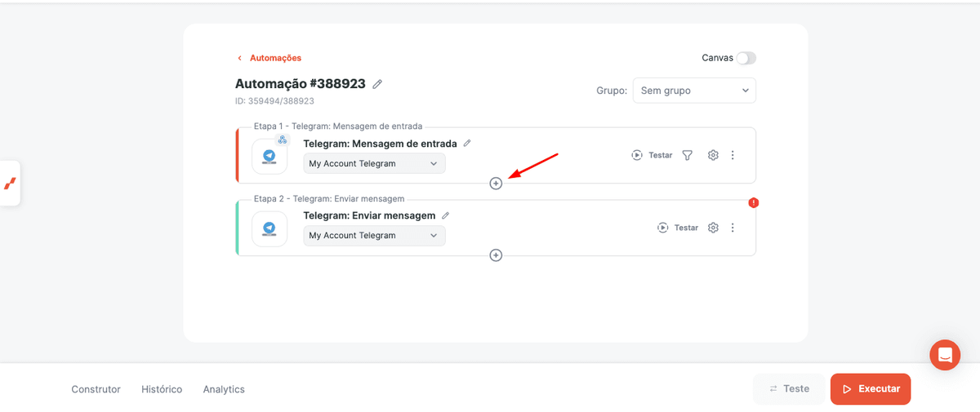Switch to Construtor tab
The image size is (980, 412).
[x=96, y=389]
